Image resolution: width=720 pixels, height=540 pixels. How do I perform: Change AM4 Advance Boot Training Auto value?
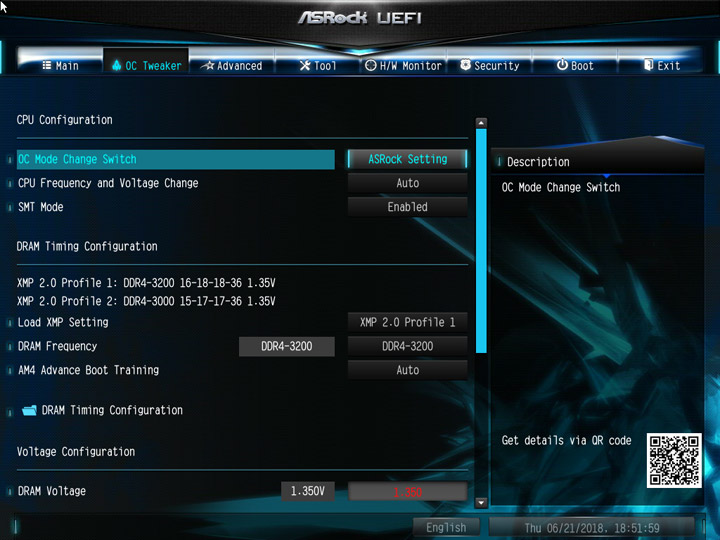point(408,370)
